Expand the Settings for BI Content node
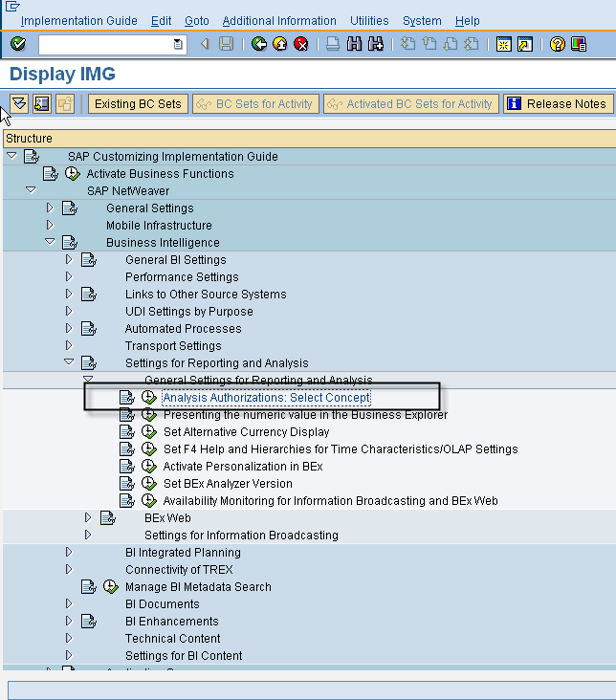The image size is (616, 700). [x=69, y=655]
